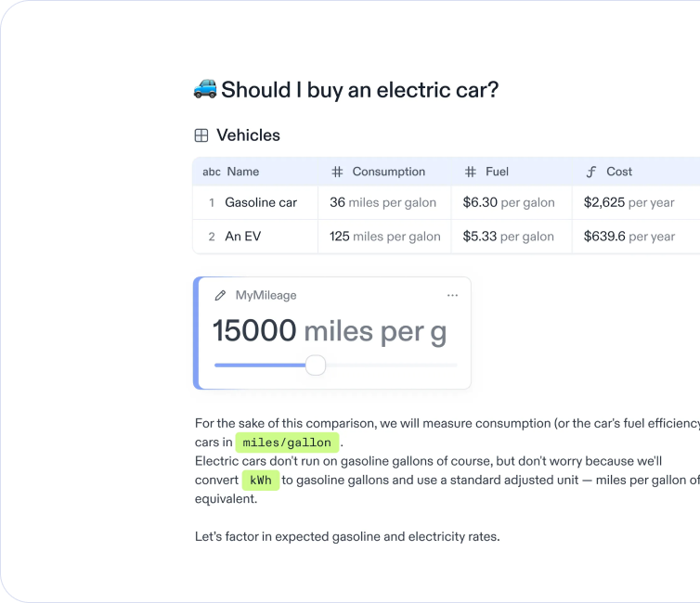Select the Consumption column header
The image size is (700, 603).
pos(388,172)
